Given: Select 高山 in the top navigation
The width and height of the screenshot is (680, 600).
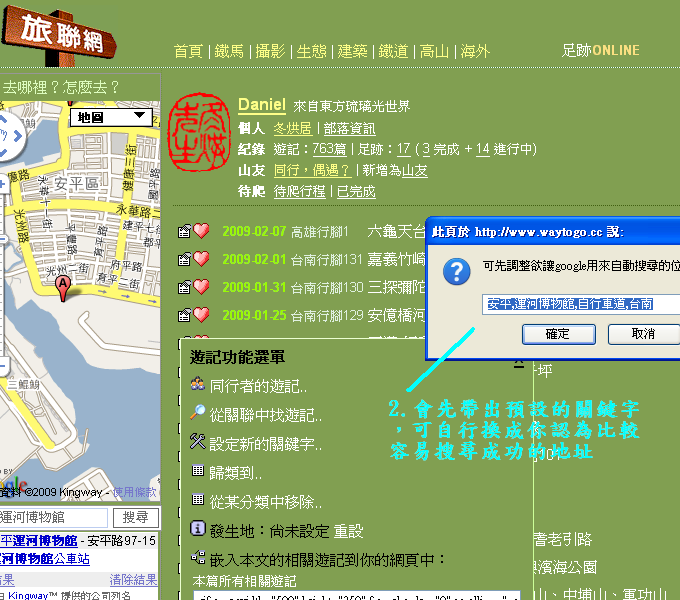Looking at the screenshot, I should tap(434, 51).
